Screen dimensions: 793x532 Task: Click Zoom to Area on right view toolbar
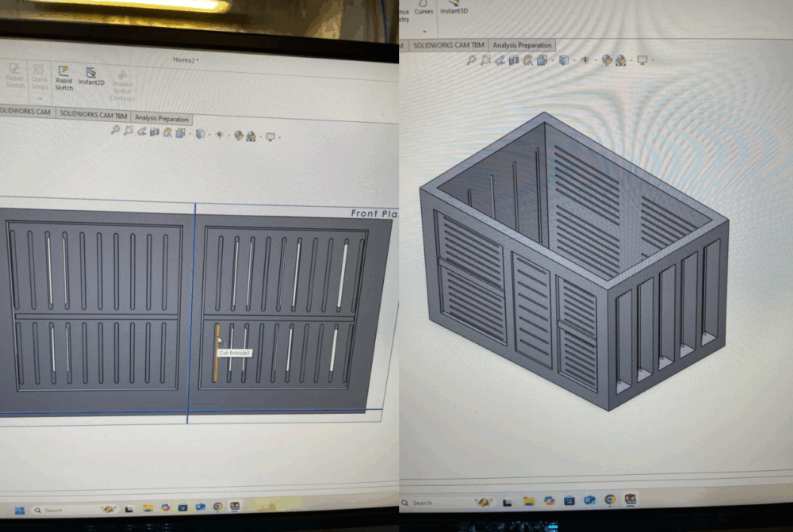coord(485,60)
